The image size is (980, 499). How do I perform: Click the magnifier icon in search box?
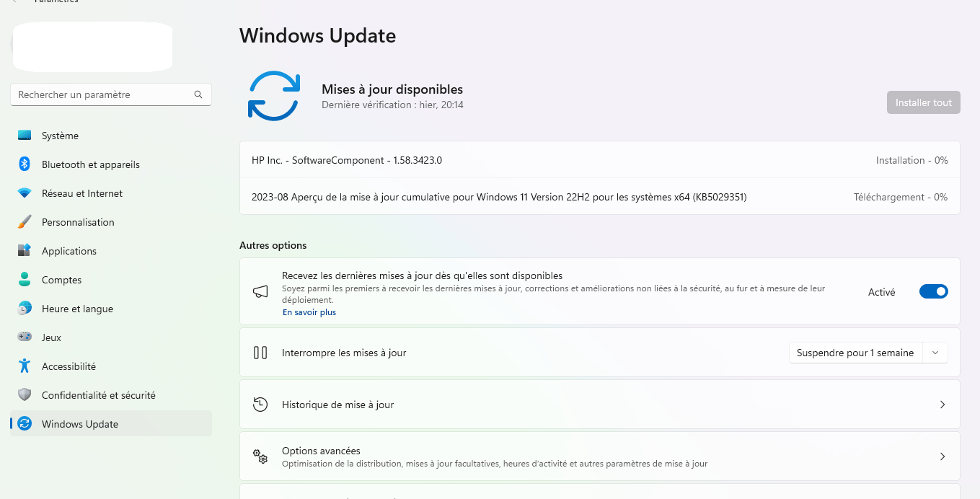point(198,94)
